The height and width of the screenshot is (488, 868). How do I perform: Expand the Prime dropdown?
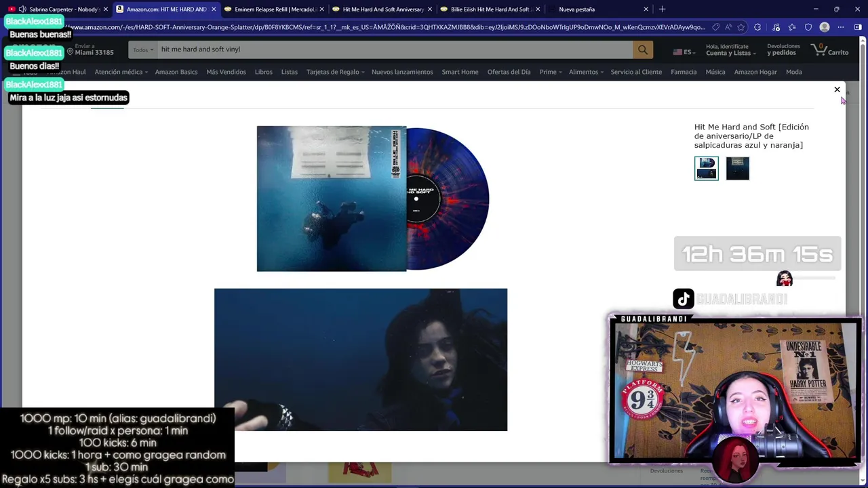click(x=551, y=72)
